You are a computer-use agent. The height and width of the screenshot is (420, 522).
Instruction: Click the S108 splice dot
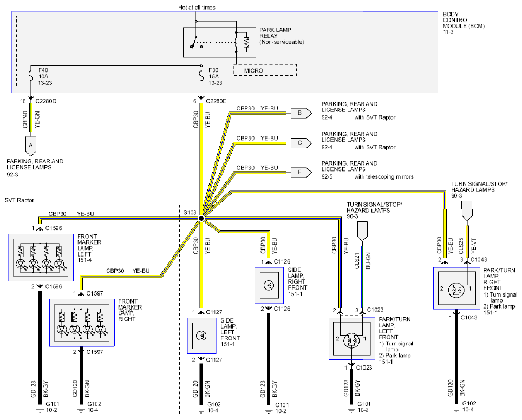tap(201, 218)
